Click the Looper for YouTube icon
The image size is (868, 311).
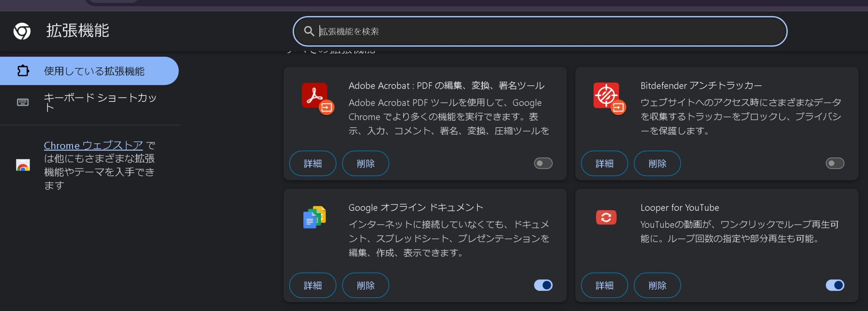[606, 217]
